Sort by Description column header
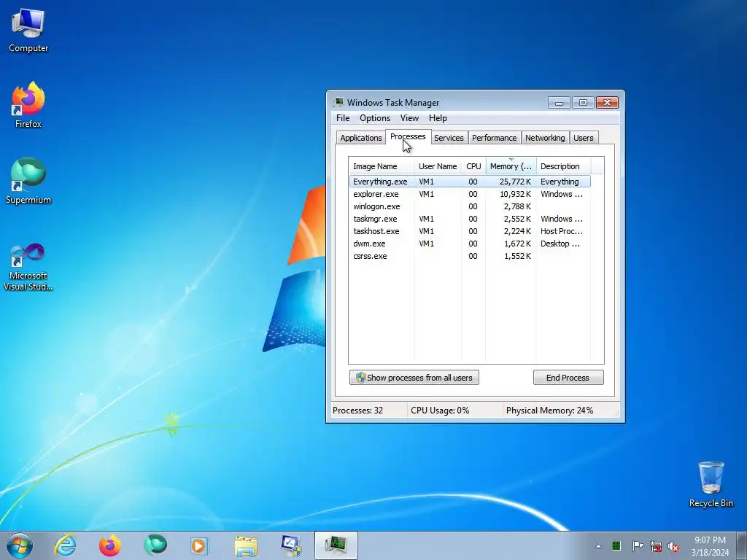This screenshot has width=747, height=560. tap(564, 166)
